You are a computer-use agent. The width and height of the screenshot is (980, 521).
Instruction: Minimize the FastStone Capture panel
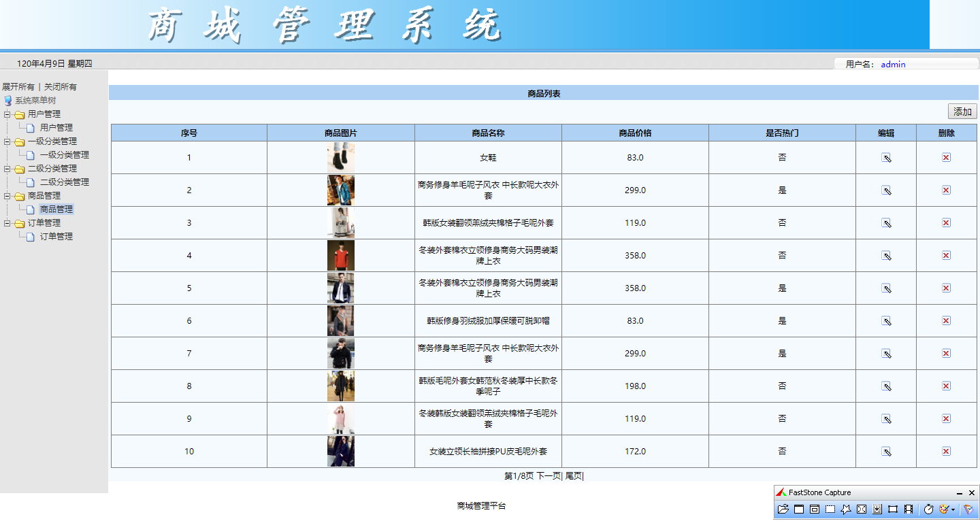(960, 493)
